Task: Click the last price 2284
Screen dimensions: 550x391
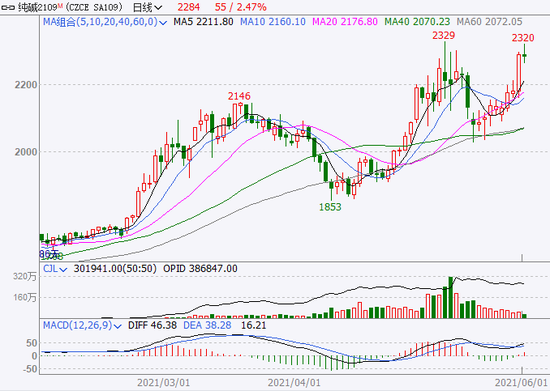Action: 188,7
